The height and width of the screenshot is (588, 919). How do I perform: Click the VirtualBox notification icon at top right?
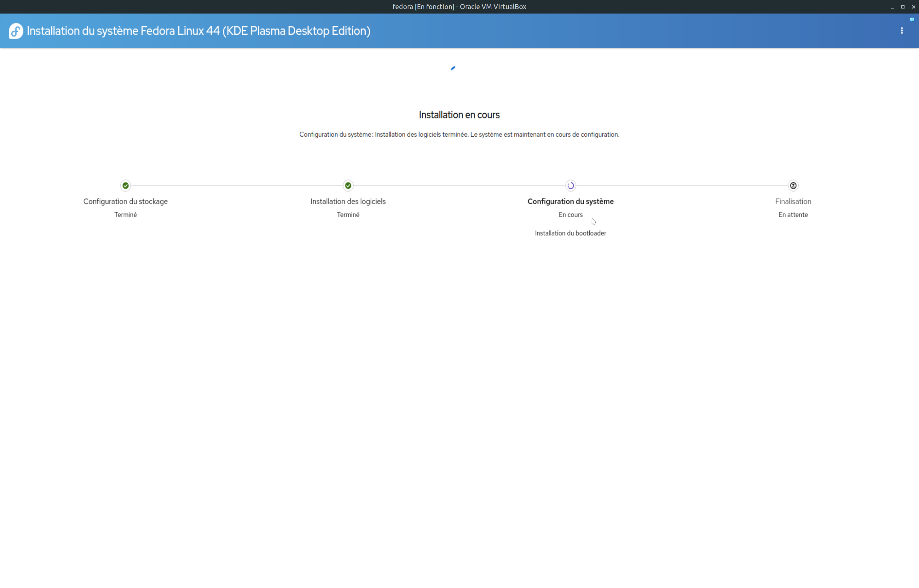coord(912,19)
